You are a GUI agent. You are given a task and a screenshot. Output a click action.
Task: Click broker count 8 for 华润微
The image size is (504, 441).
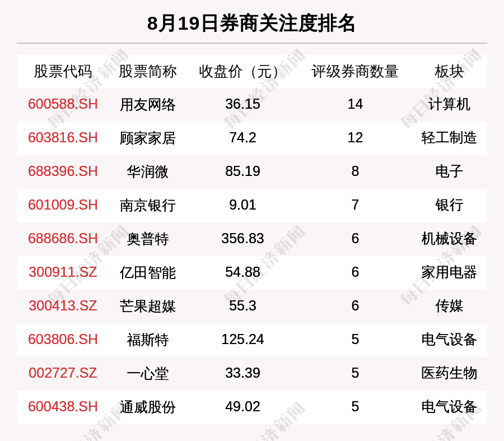click(355, 171)
